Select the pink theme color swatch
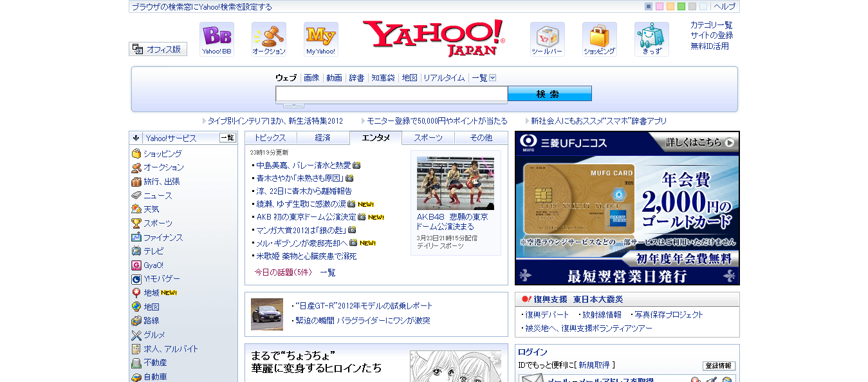Image resolution: width=868 pixels, height=382 pixels. (x=660, y=6)
